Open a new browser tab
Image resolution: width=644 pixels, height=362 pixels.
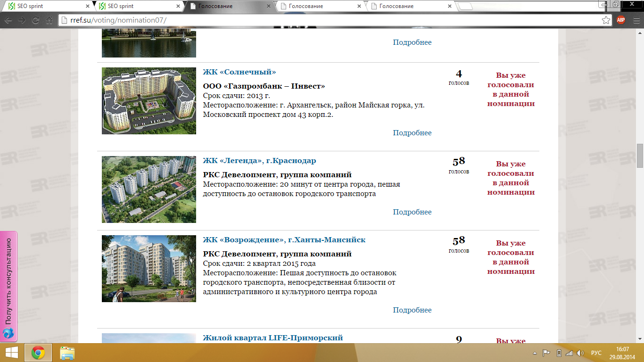tap(465, 6)
